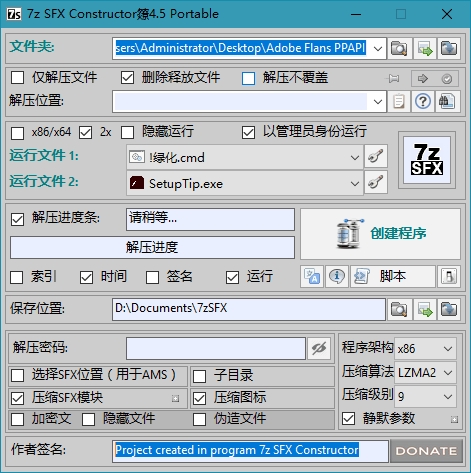The height and width of the screenshot is (473, 471).
Task: Click the blue folder-down icon in 保存位置 row
Action: click(x=449, y=310)
